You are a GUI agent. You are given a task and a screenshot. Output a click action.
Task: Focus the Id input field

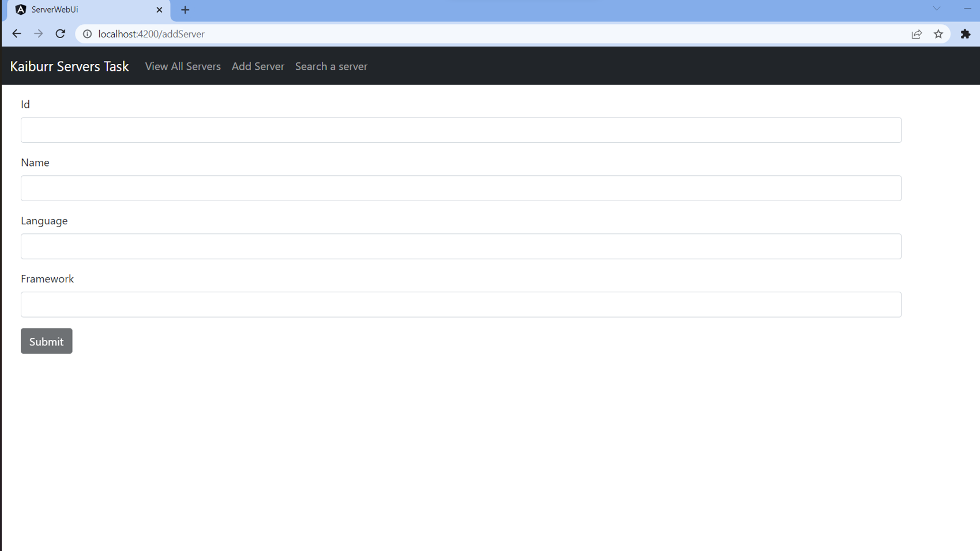tap(461, 130)
